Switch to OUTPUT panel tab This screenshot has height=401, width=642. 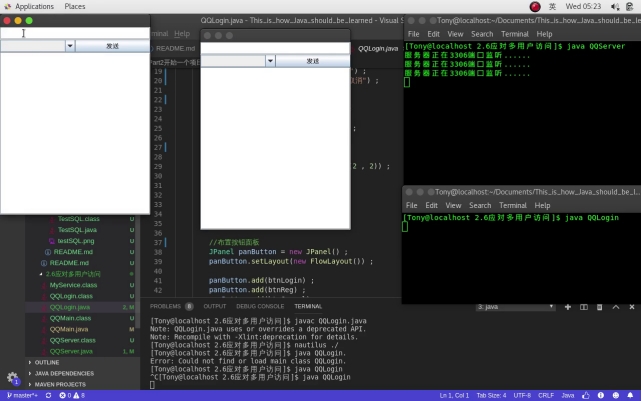pyautogui.click(x=215, y=306)
